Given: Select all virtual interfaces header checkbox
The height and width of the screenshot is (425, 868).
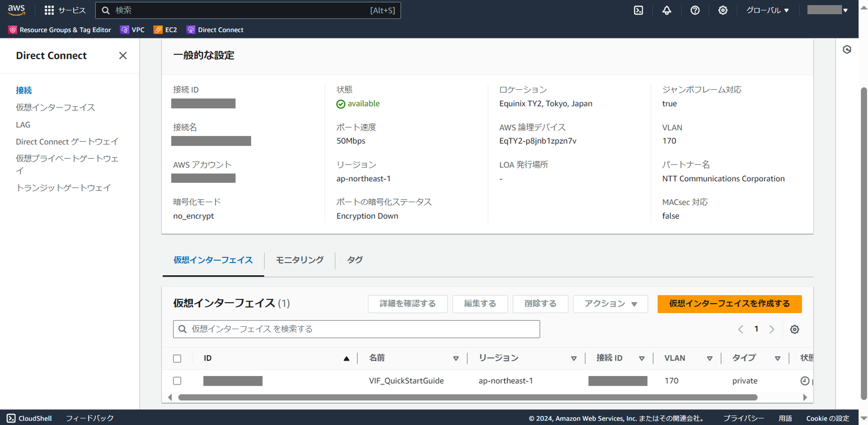Looking at the screenshot, I should coord(177,358).
